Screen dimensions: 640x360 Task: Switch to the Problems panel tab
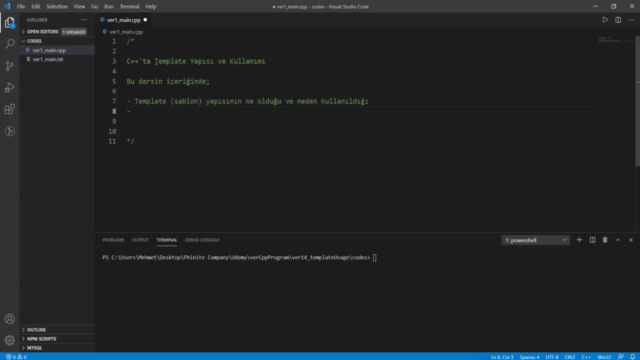(113, 240)
